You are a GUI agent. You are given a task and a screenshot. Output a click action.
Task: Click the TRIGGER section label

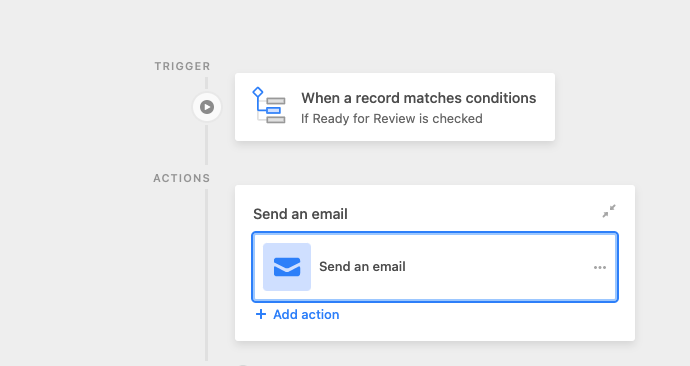pos(182,66)
